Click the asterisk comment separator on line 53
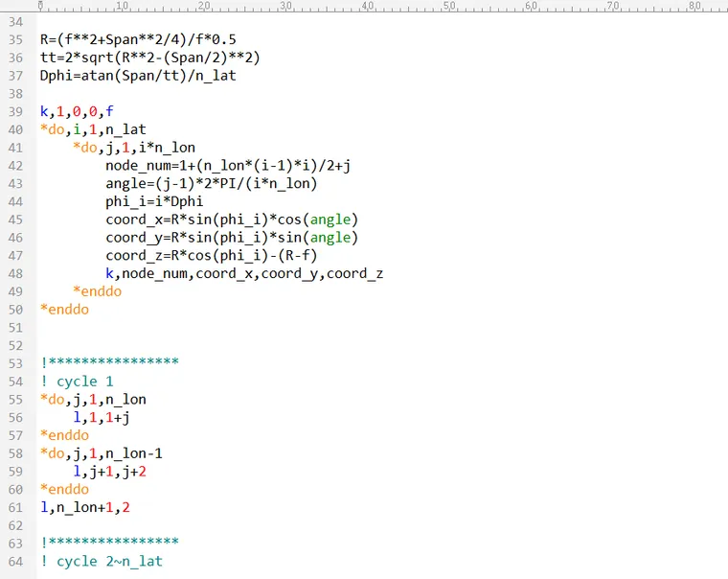Screen dimensions: 728x579 (x=109, y=362)
